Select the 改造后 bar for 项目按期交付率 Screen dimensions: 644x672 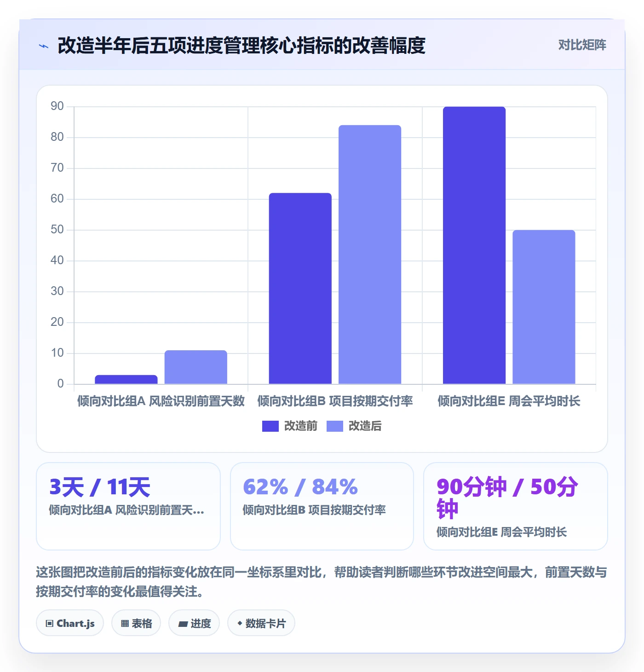tap(370, 255)
